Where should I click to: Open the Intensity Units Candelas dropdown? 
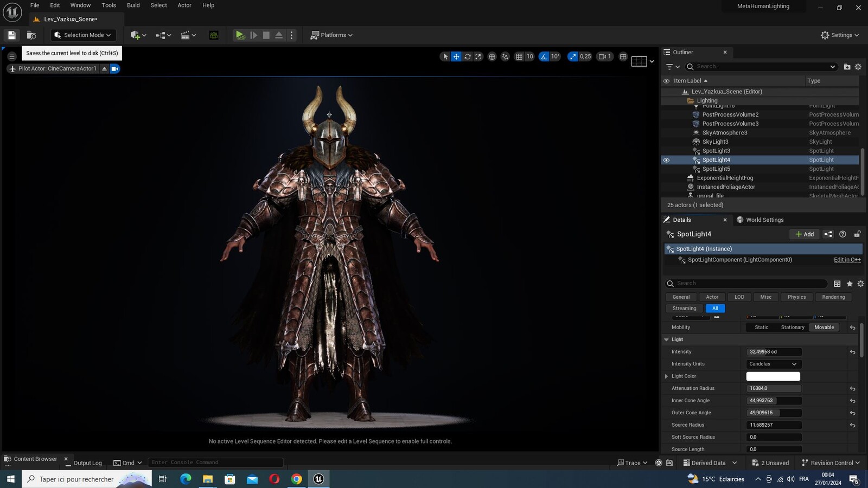[x=774, y=364]
